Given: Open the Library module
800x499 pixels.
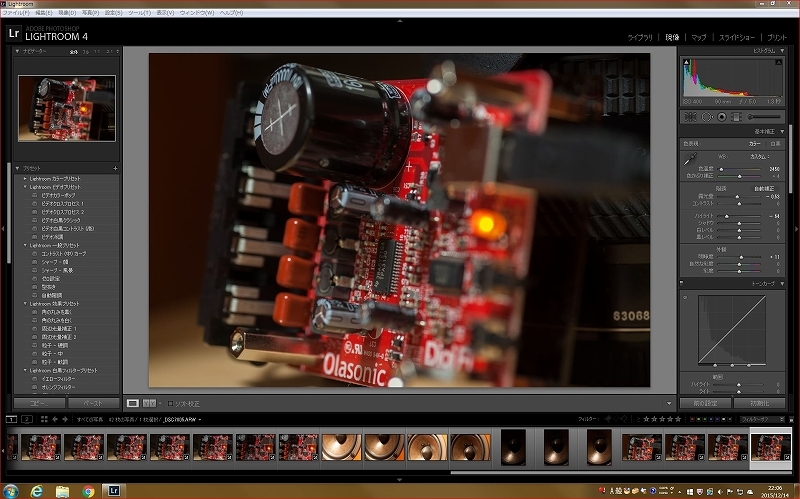Looking at the screenshot, I should coord(640,37).
